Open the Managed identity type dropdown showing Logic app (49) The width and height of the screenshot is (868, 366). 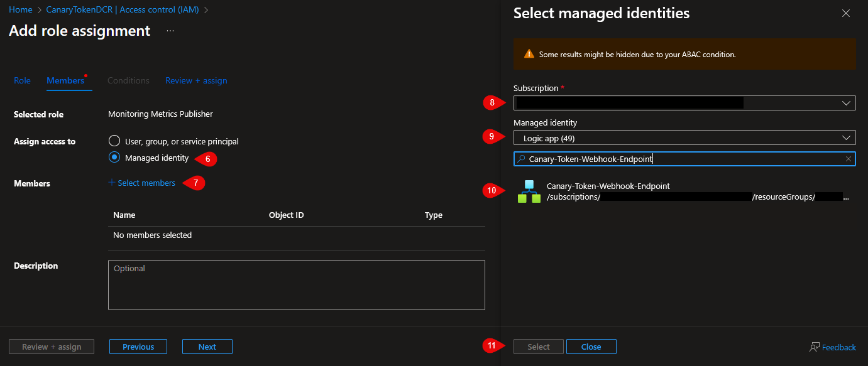[x=684, y=137]
